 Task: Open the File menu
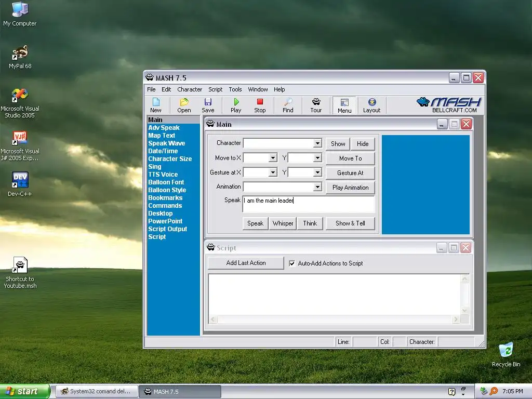[x=151, y=89]
